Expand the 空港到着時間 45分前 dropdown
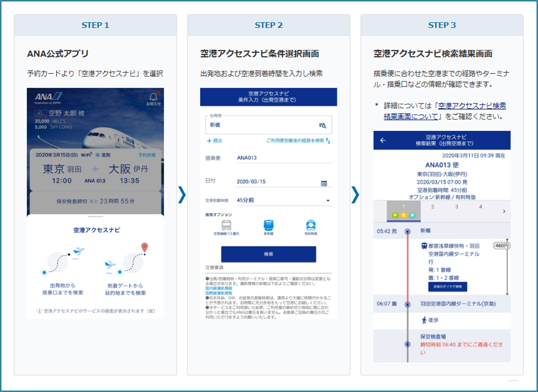Screen dimensions: 538x392 point(284,200)
